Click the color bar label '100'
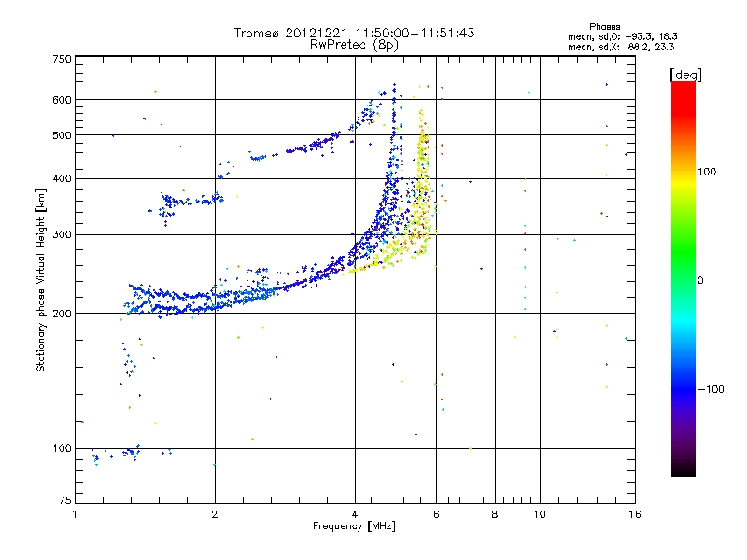747x560 pixels. 707,172
